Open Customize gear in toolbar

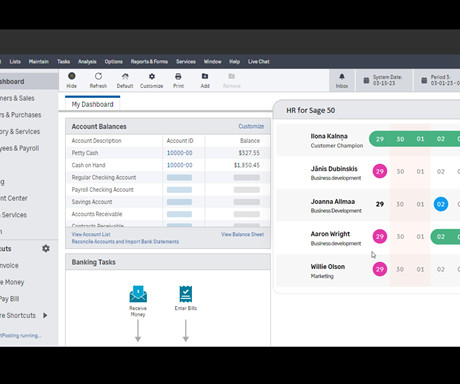coord(152,76)
